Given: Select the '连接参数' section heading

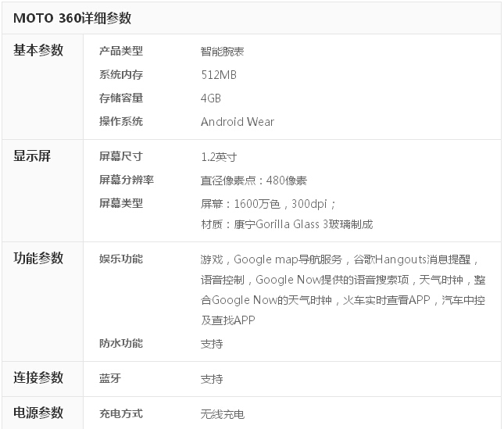Looking at the screenshot, I should [x=38, y=377].
